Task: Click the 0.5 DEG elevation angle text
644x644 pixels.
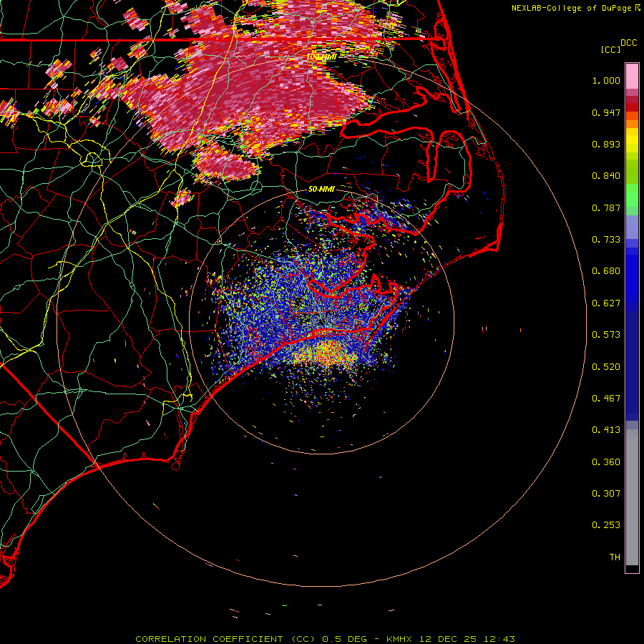Action: click(x=344, y=639)
